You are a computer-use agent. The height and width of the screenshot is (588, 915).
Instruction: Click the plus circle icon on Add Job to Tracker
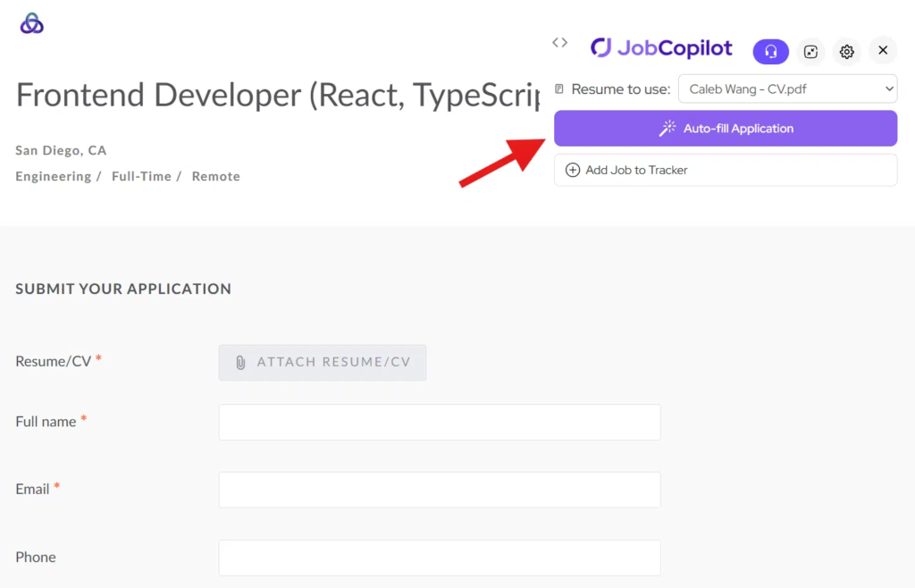tap(573, 170)
